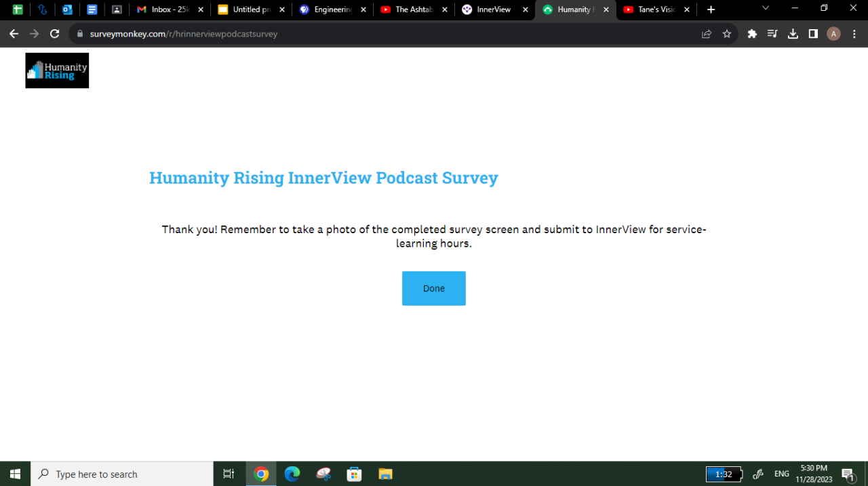
Task: Open the paint palette taskbar app
Action: (x=323, y=474)
